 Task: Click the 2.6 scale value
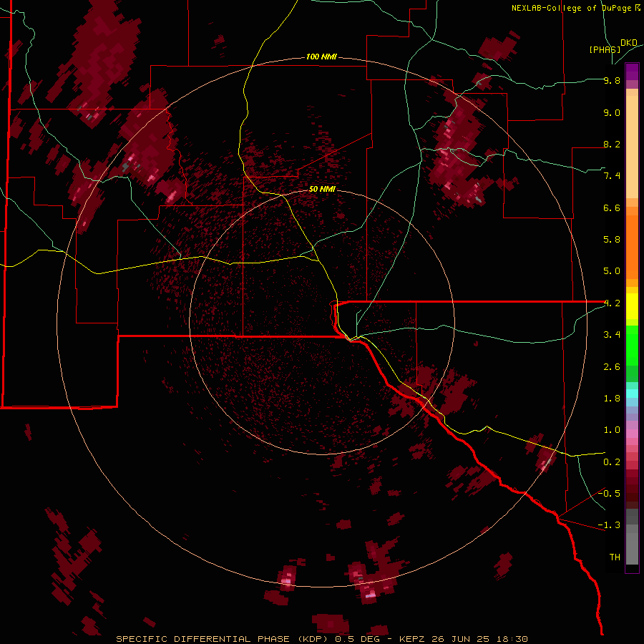(612, 367)
